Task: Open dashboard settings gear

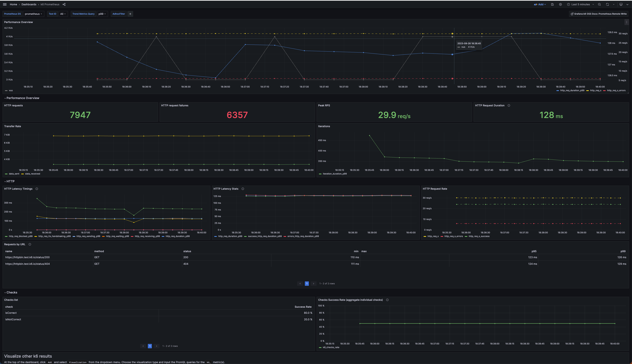Action: [x=560, y=4]
